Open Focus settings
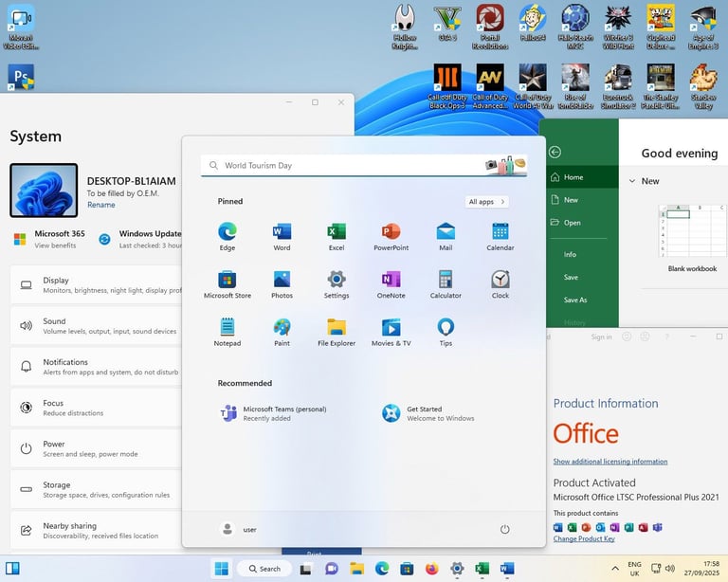 [x=96, y=408]
